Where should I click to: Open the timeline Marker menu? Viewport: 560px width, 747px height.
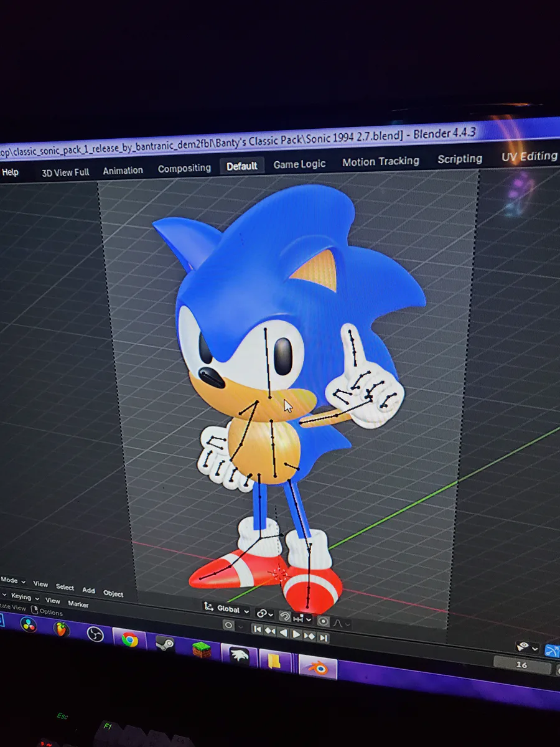pyautogui.click(x=78, y=604)
